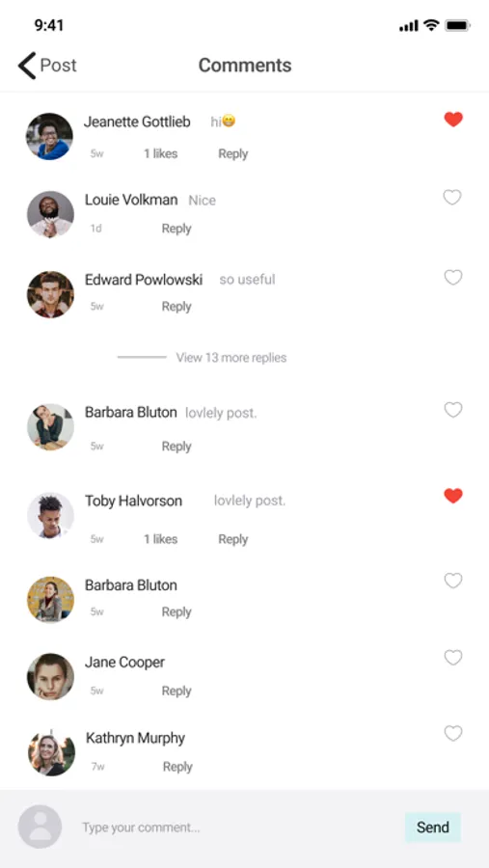The image size is (489, 868).
Task: Tap heart next to Jane Cooper
Action: click(x=453, y=657)
